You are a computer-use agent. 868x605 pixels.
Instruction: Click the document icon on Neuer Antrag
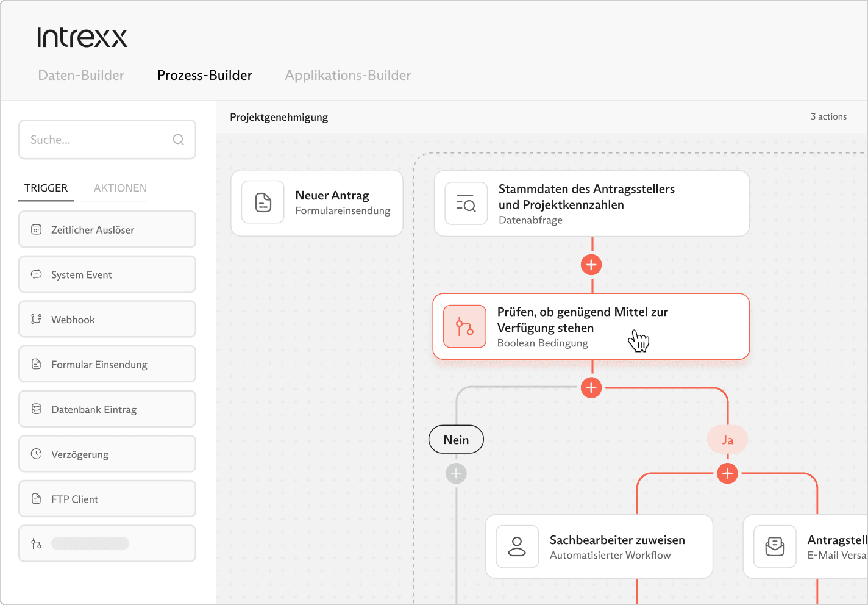263,202
